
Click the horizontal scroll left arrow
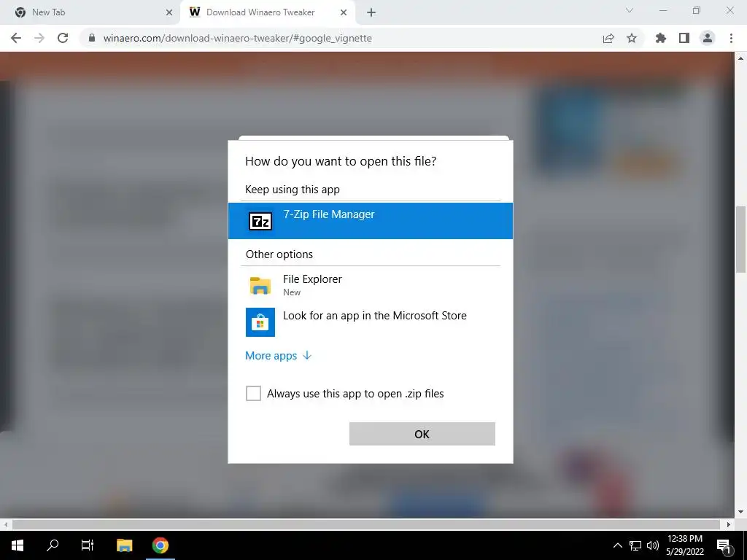pyautogui.click(x=5, y=524)
